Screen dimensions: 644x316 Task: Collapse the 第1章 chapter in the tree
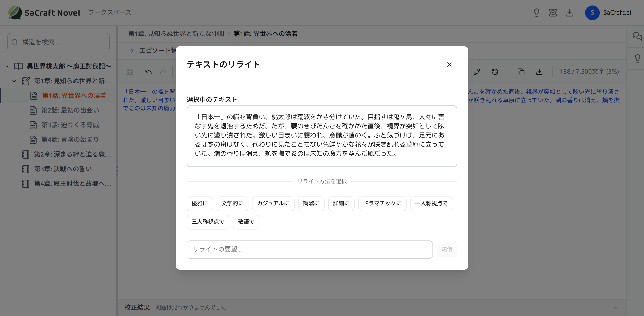pyautogui.click(x=14, y=81)
